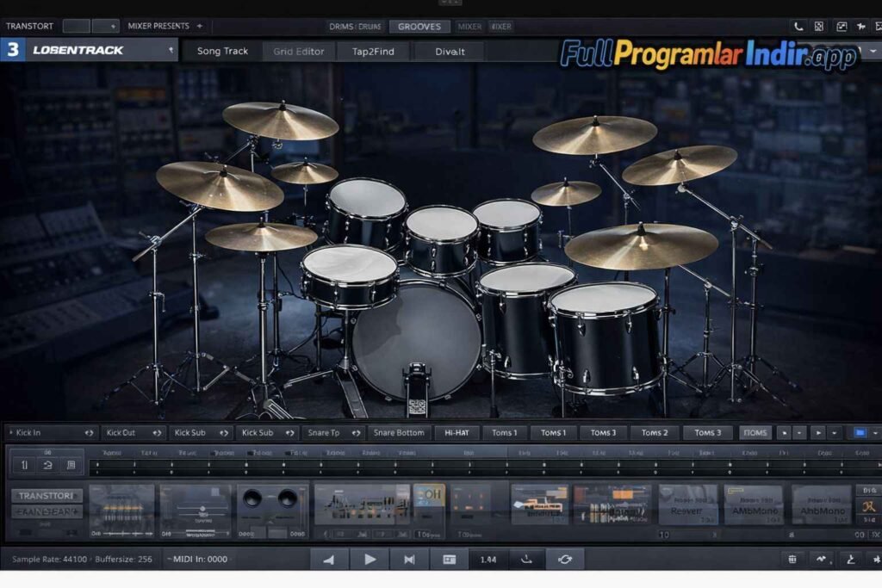The width and height of the screenshot is (882, 588).
Task: Open the Snare Top channel selector arrows
Action: pyautogui.click(x=357, y=432)
